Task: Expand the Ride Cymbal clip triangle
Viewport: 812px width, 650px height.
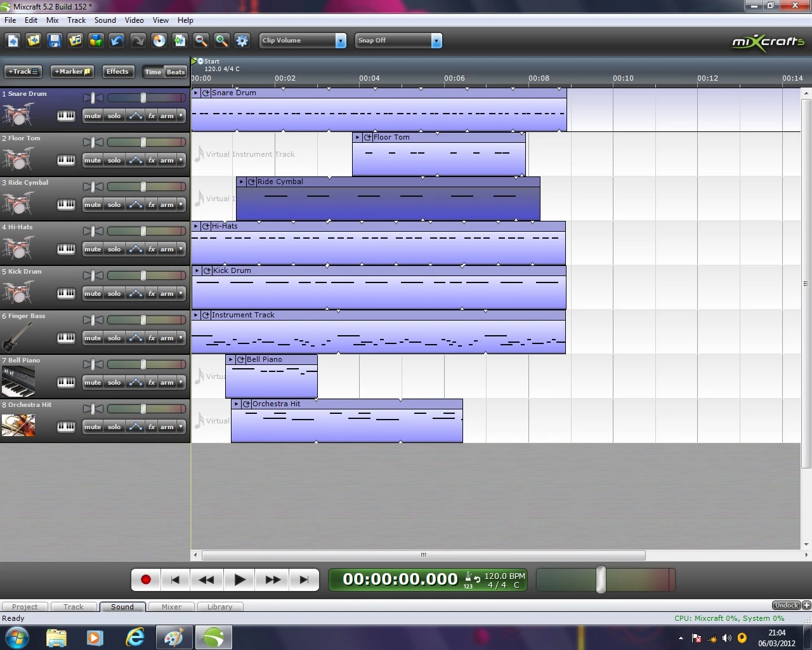Action: pyautogui.click(x=241, y=182)
